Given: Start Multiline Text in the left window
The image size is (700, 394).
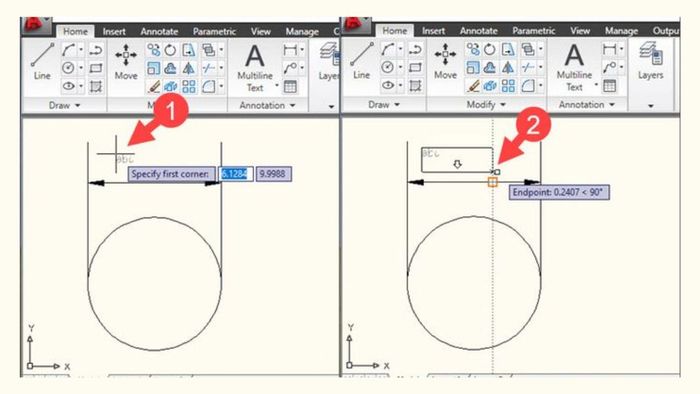Looking at the screenshot, I should point(255,68).
